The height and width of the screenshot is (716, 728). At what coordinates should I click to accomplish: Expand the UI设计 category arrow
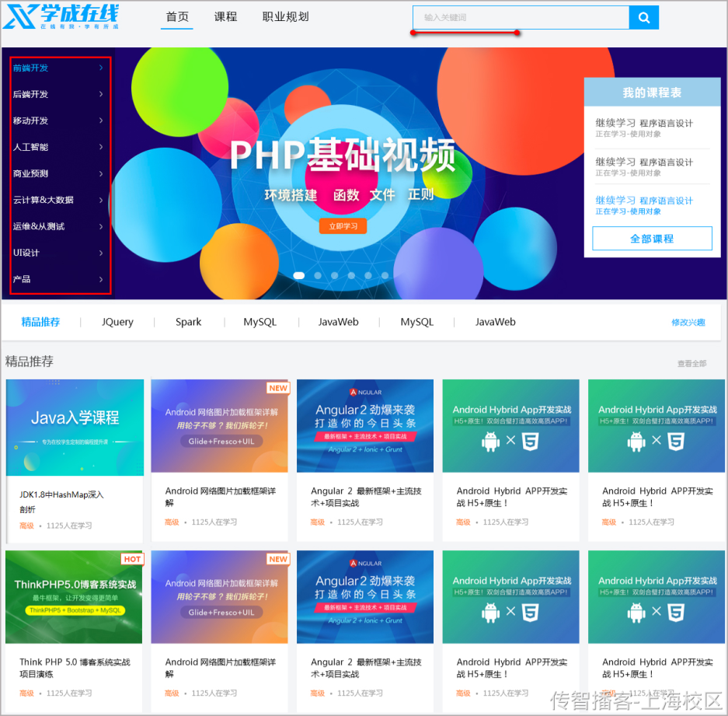(x=101, y=253)
